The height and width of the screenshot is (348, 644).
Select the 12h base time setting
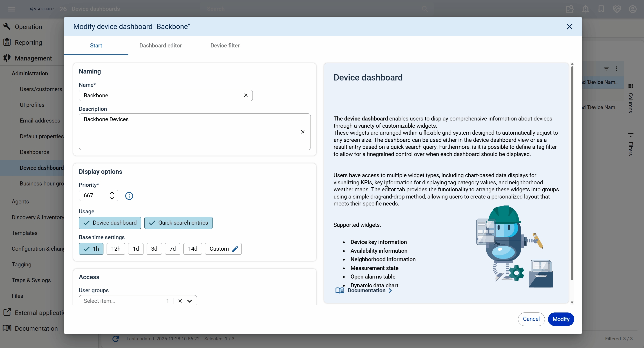coord(116,249)
